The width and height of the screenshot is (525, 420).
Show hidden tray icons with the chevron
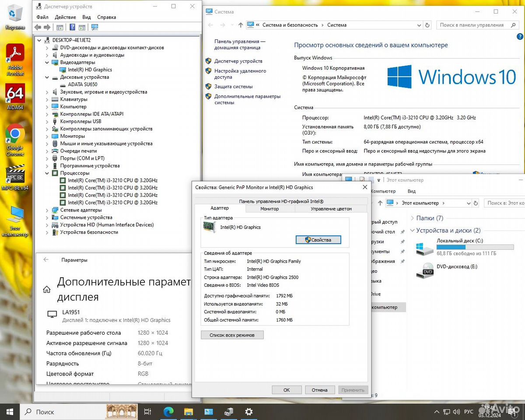click(436, 412)
